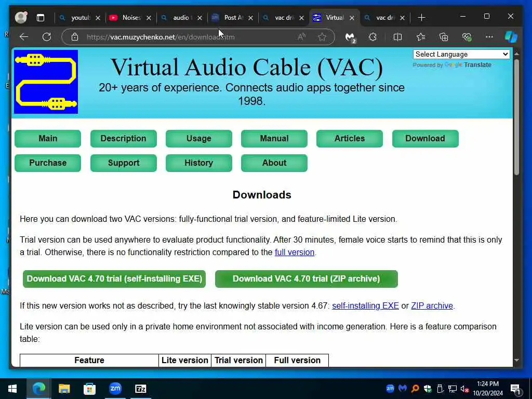This screenshot has width=532, height=399.
Task: Open the Description page button
Action: pos(124,138)
